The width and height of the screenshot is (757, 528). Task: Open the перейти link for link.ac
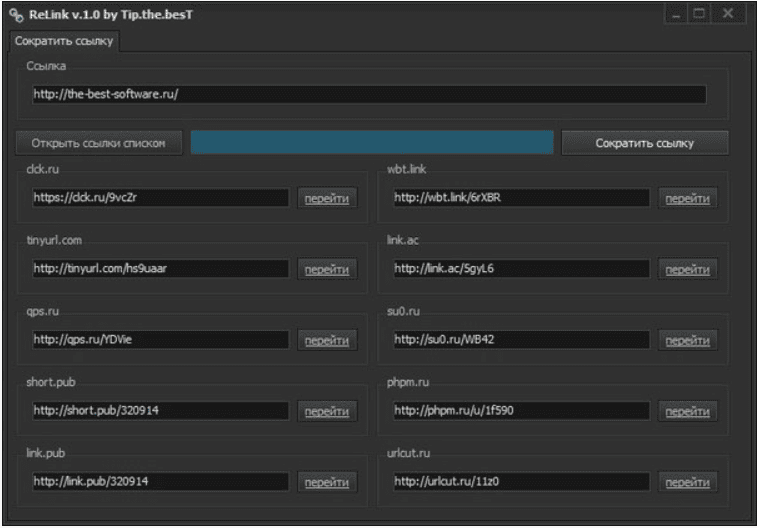tap(687, 269)
